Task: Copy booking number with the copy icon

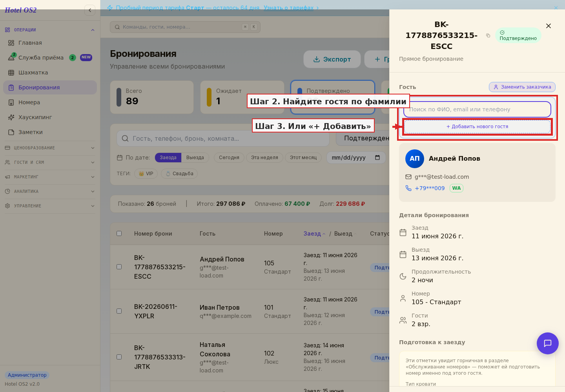Action: [x=488, y=36]
